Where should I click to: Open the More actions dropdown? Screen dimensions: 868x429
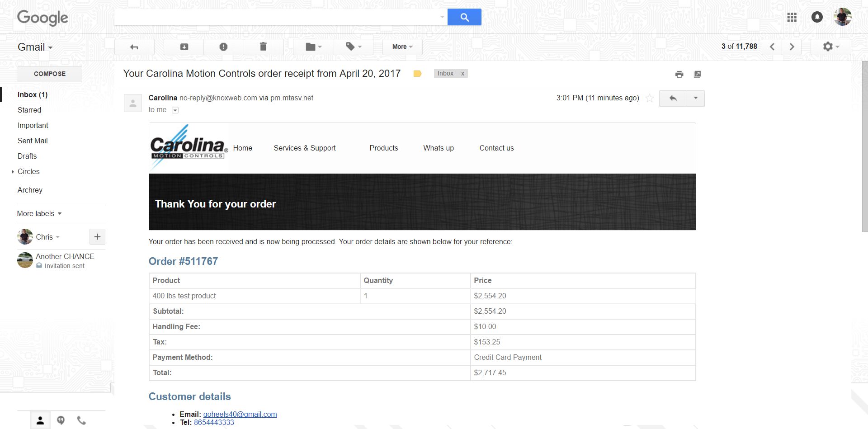coord(402,47)
